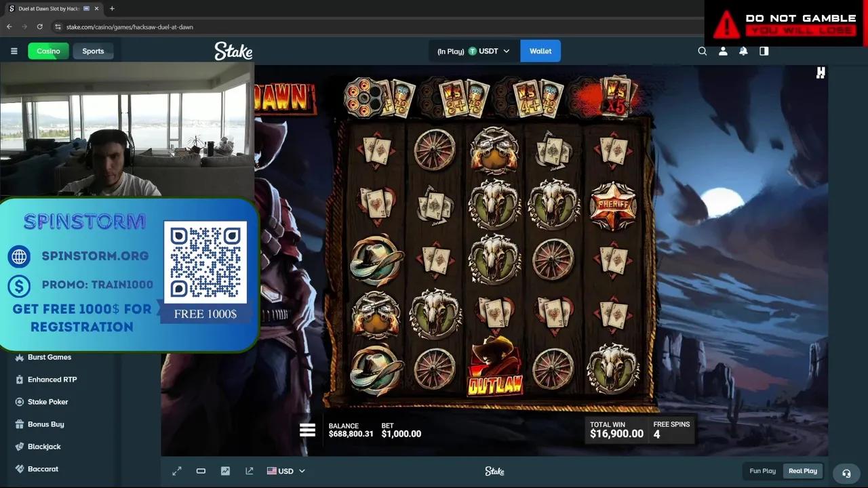Select Real Play mode
Image resolution: width=868 pixels, height=488 pixels.
coord(803,471)
